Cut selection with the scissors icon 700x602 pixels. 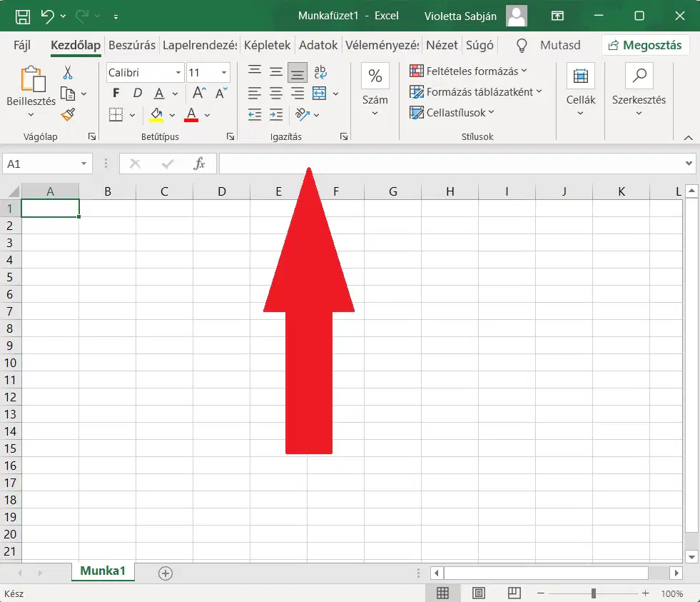[x=67, y=72]
